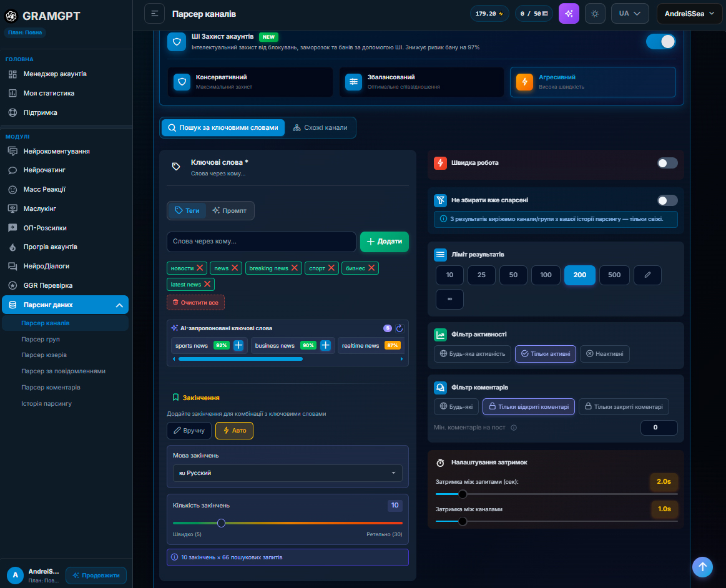The image size is (726, 588).
Task: Adjust the "Затримка між запитами" slider
Action: (463, 494)
